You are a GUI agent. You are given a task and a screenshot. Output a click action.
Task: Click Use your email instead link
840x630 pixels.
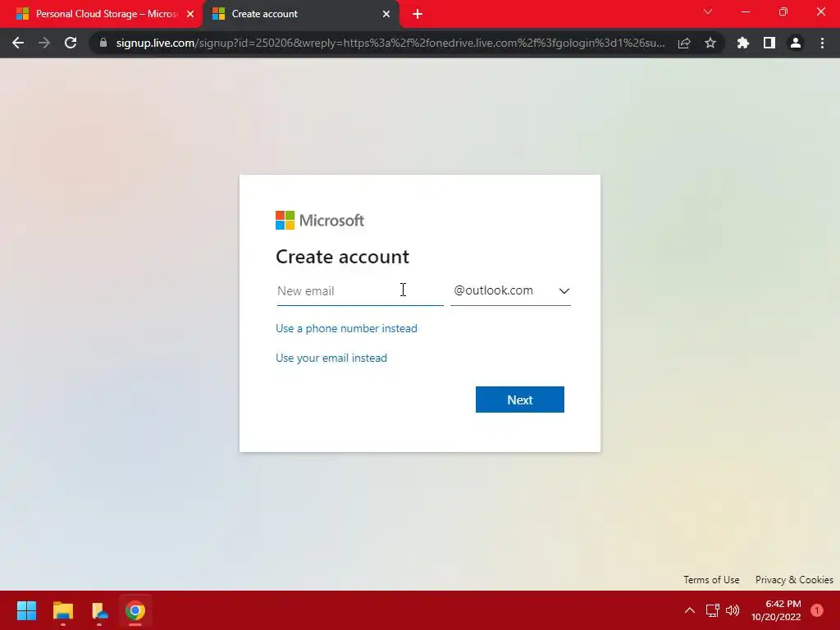331,358
